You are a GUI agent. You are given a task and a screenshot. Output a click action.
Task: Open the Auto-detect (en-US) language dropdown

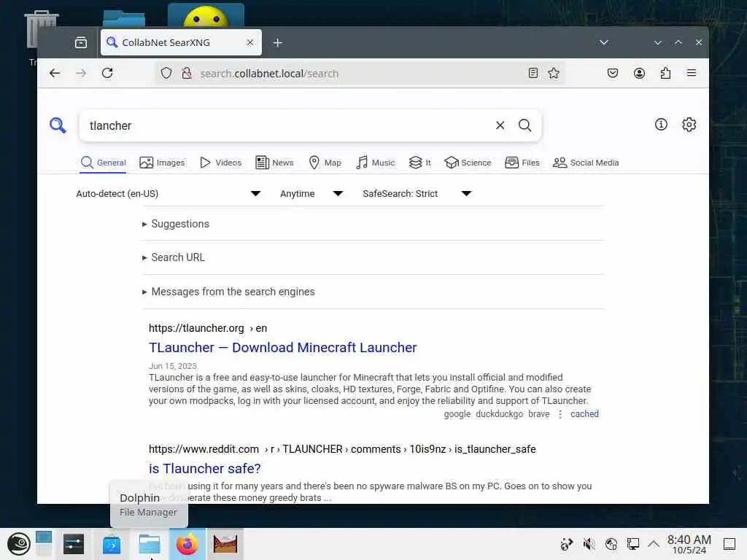tap(169, 193)
